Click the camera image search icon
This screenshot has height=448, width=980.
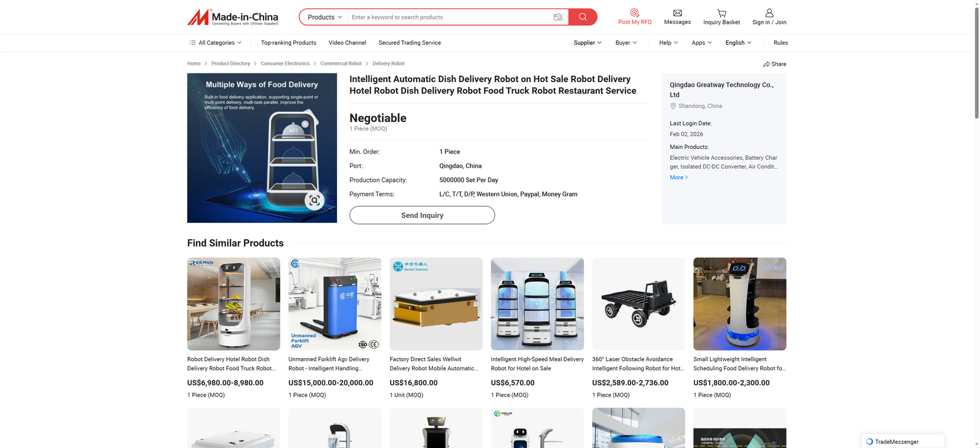coord(557,17)
